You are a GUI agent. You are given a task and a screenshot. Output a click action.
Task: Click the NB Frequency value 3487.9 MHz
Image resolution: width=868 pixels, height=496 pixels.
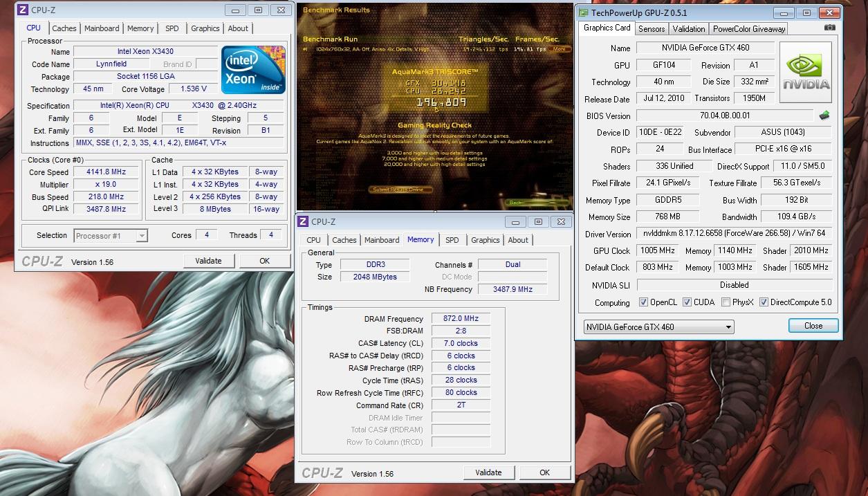coord(513,289)
